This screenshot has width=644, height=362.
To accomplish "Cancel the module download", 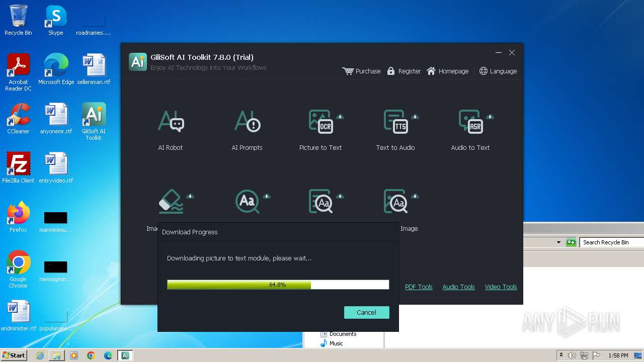I will [366, 312].
